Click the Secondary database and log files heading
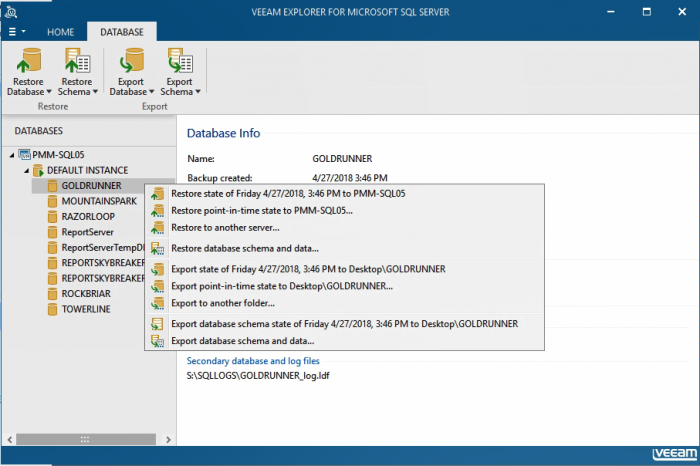 (x=253, y=361)
